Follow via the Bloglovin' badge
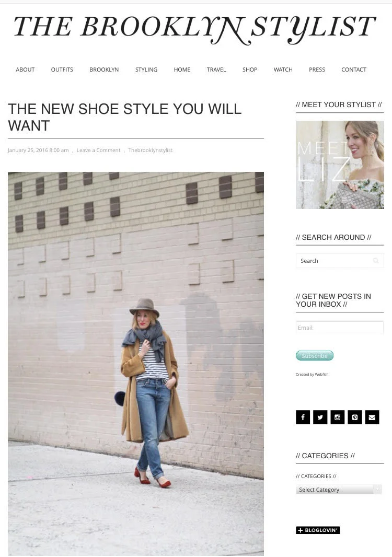Image resolution: width=392 pixels, height=557 pixels. coord(318,530)
